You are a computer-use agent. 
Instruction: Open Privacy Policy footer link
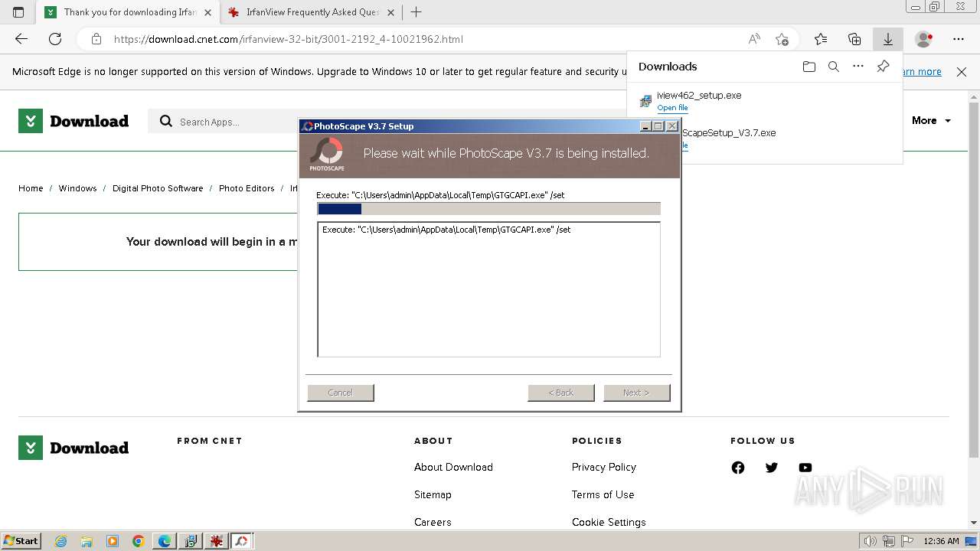(x=604, y=467)
